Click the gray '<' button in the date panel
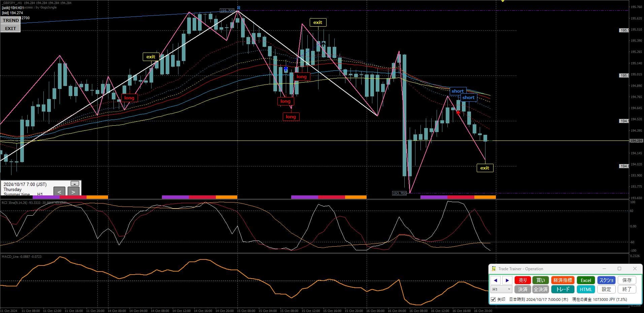 [59, 192]
